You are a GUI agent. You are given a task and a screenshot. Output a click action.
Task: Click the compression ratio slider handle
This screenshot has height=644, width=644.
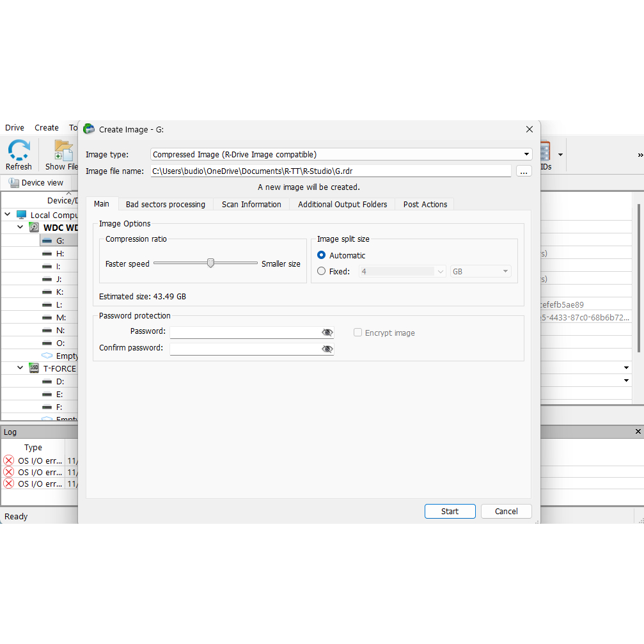210,263
